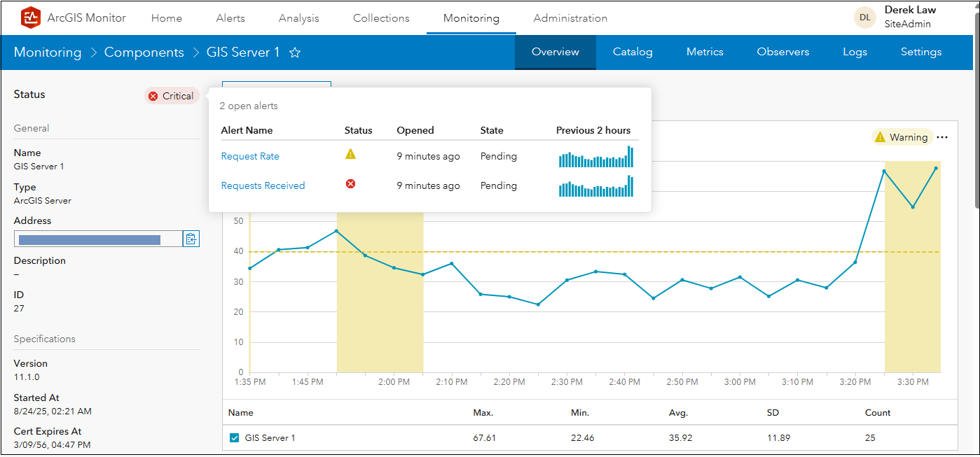Copy address using clipboard icon
980x457 pixels.
191,239
